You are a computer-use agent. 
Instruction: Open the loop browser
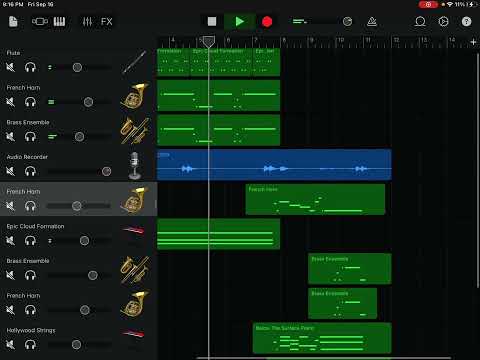click(420, 22)
